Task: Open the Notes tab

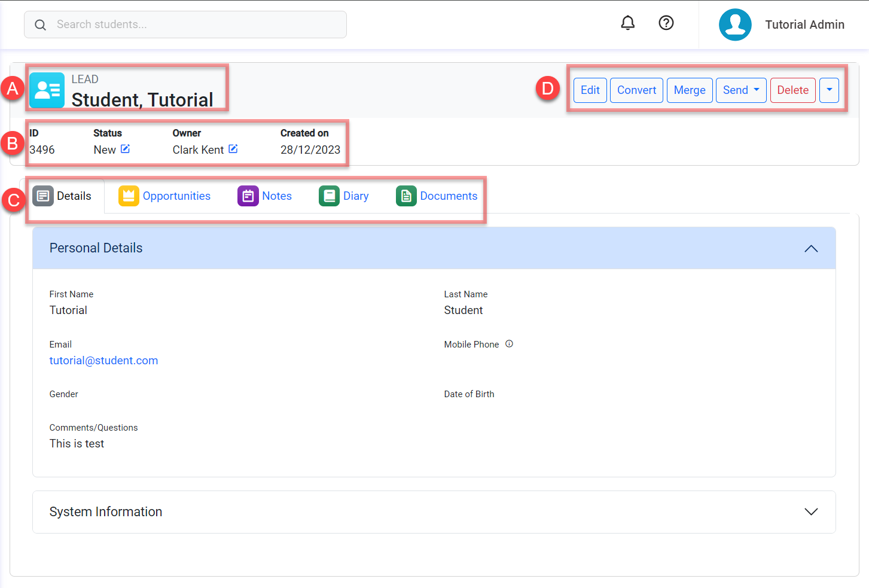Action: point(264,196)
